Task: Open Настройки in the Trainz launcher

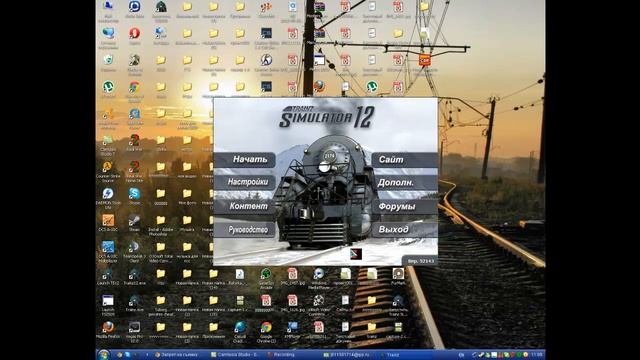Action: 245,182
